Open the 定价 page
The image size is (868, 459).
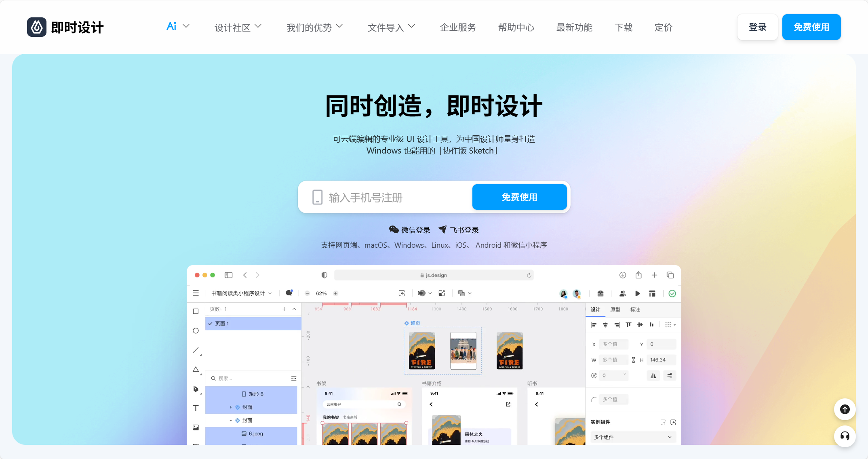[664, 27]
